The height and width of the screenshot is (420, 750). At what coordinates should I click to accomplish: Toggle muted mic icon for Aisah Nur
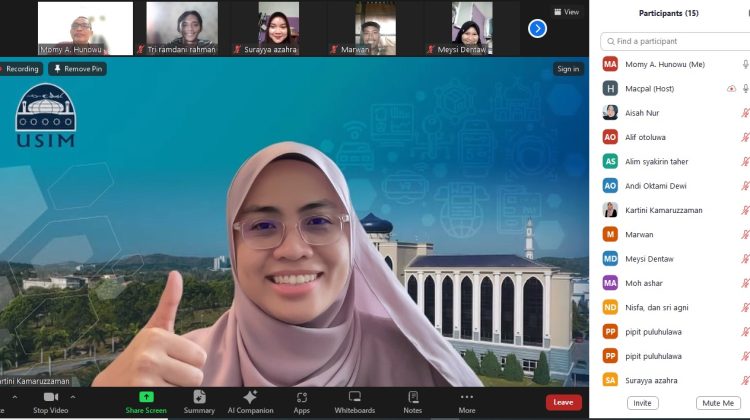745,113
